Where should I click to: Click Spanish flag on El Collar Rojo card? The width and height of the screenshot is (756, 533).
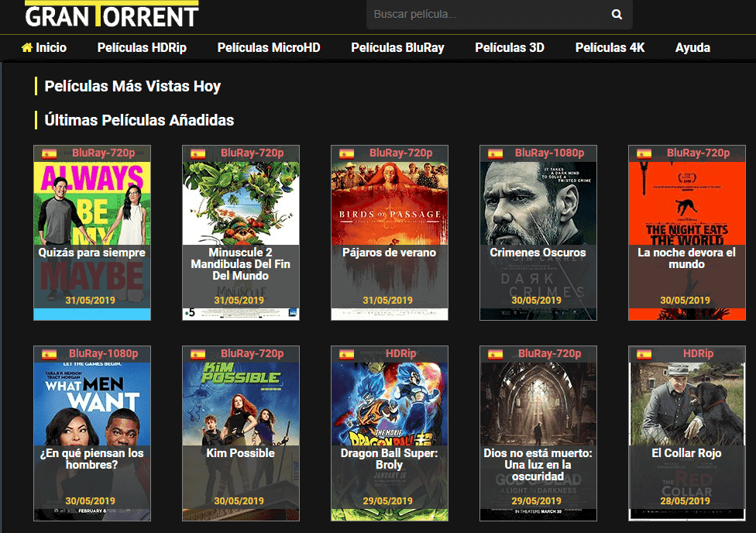coord(644,354)
